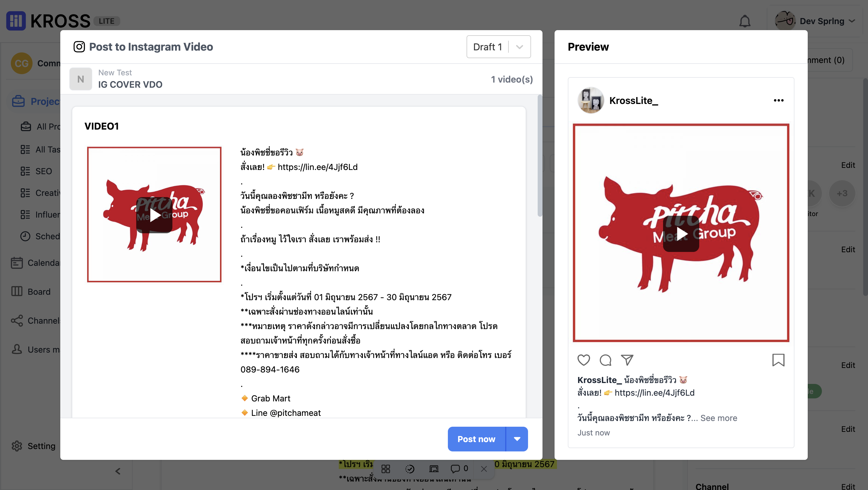Play the video in the Preview panel
The image size is (868, 490).
click(x=681, y=234)
